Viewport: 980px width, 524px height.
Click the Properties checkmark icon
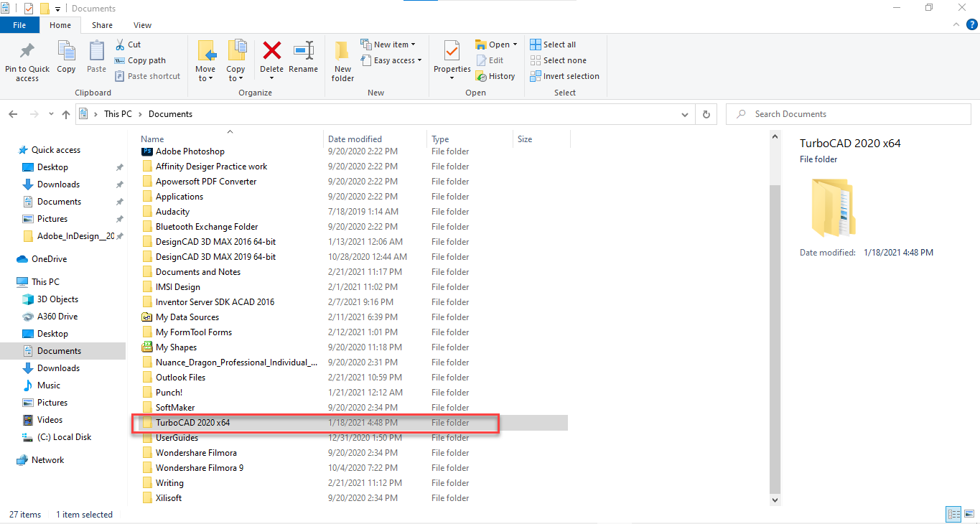tap(452, 51)
